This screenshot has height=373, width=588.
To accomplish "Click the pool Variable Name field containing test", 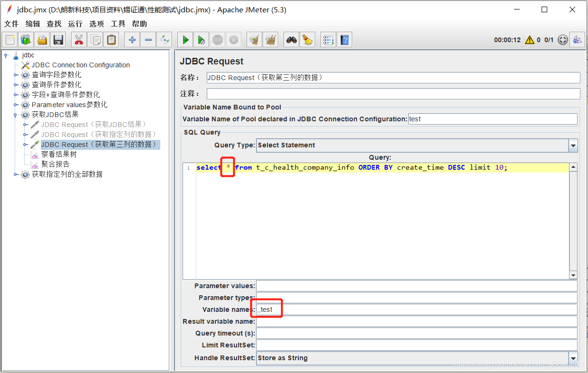I will (493, 119).
